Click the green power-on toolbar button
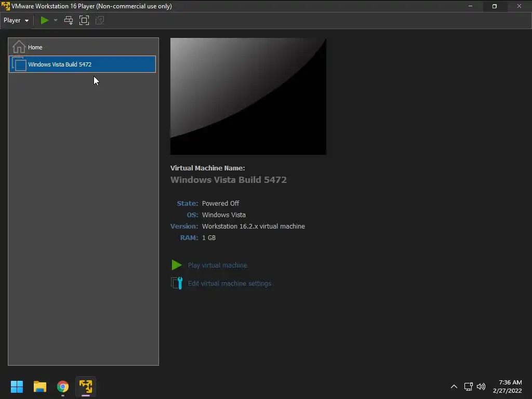The image size is (532, 399). [45, 20]
